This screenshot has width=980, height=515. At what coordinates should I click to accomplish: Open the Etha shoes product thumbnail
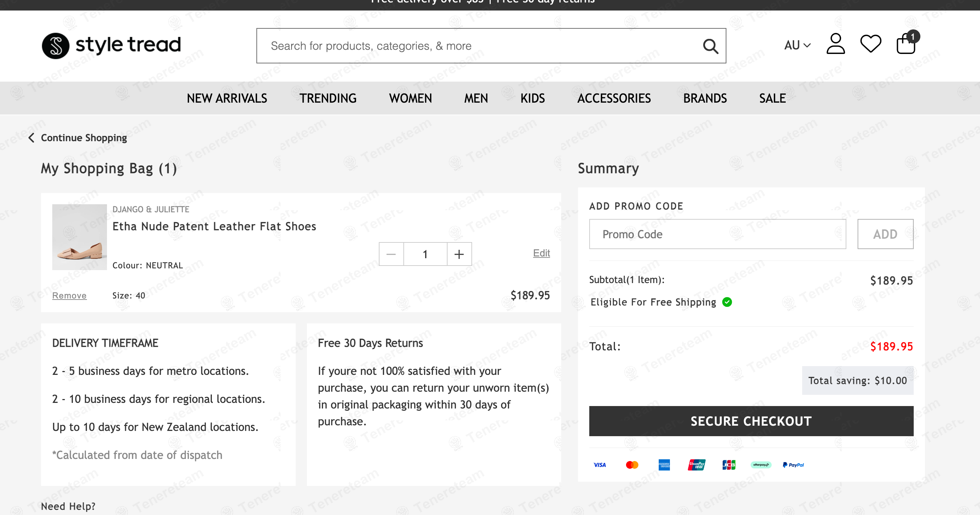79,237
